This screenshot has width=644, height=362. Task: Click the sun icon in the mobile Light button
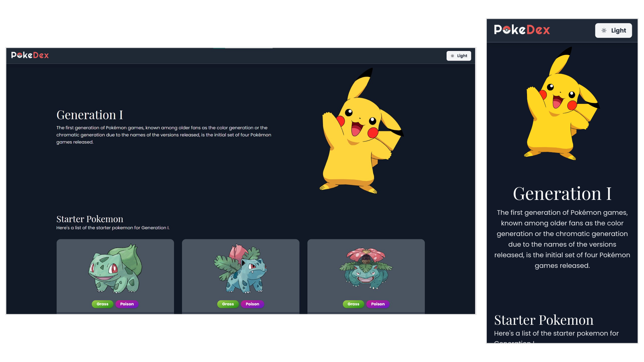604,31
